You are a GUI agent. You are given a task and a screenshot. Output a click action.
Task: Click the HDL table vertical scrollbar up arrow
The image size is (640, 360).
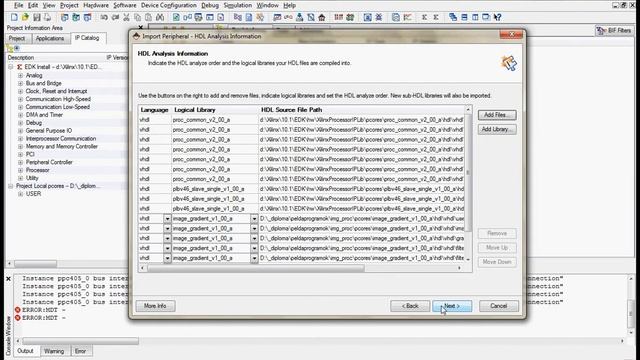[468, 110]
